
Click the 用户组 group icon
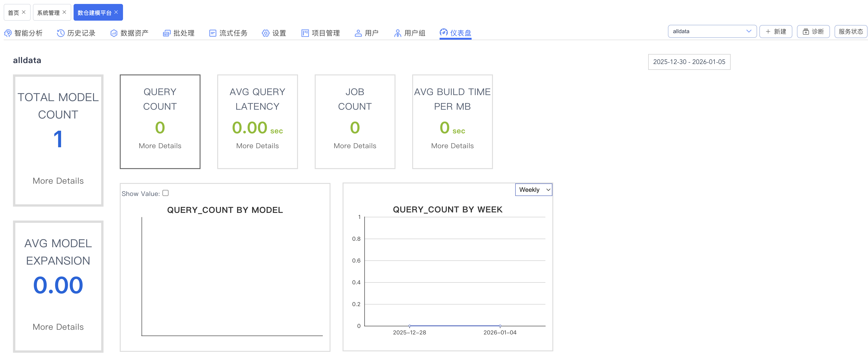pyautogui.click(x=398, y=33)
